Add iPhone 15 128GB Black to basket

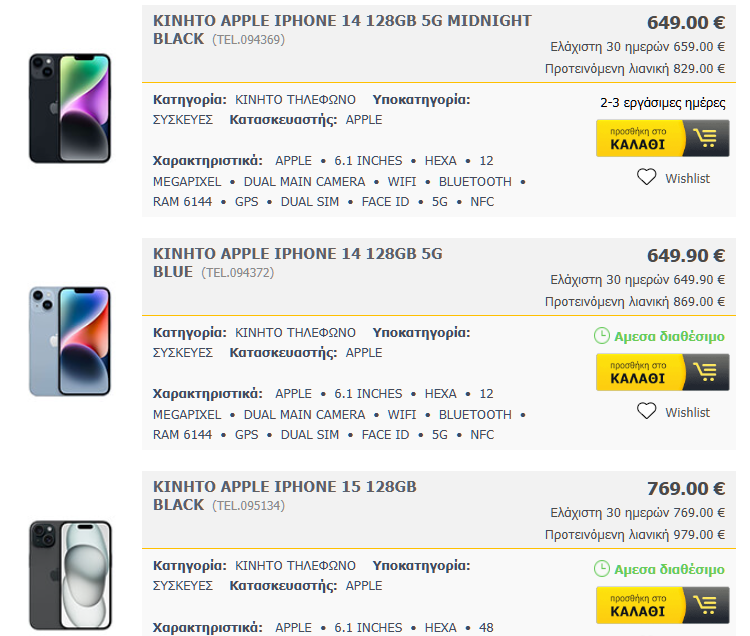[641, 605]
